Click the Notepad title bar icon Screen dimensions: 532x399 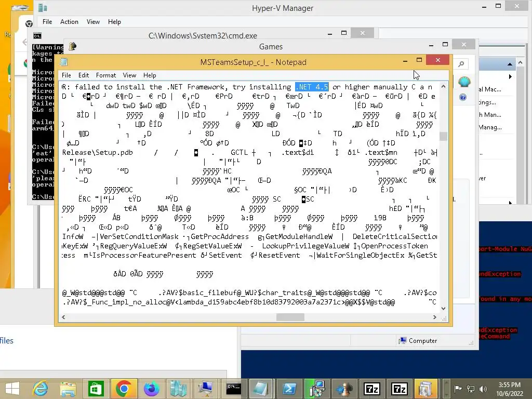pos(64,62)
